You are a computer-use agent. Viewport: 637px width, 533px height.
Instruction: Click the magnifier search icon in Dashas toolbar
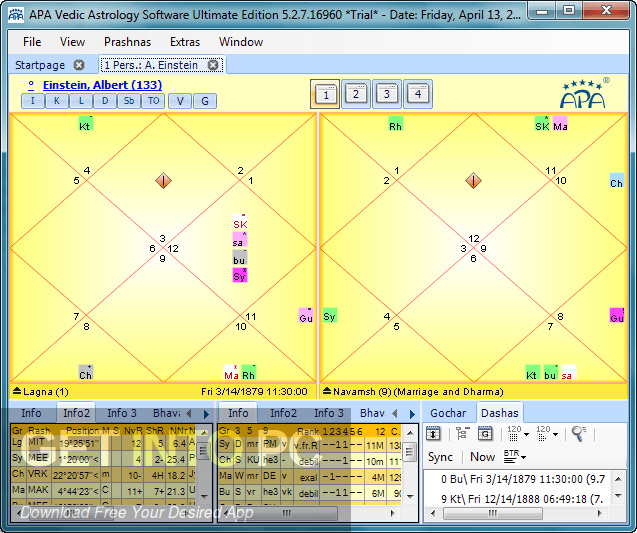tap(578, 433)
